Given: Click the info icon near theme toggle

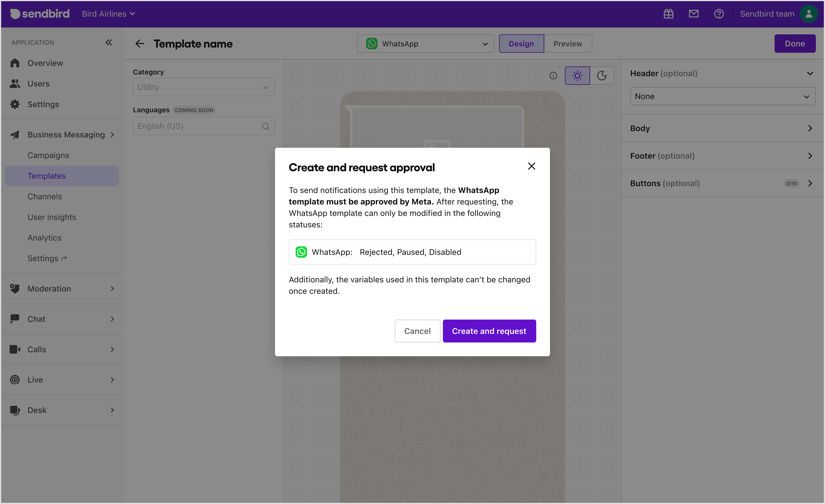Looking at the screenshot, I should pos(553,76).
